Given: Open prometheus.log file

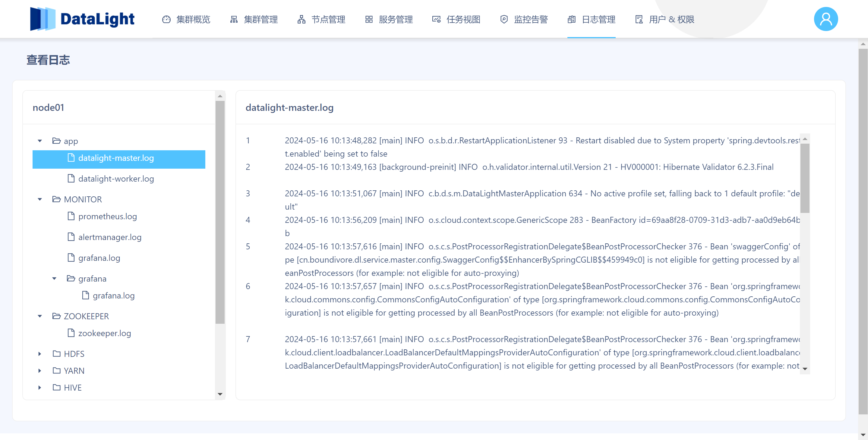Looking at the screenshot, I should pyautogui.click(x=108, y=217).
